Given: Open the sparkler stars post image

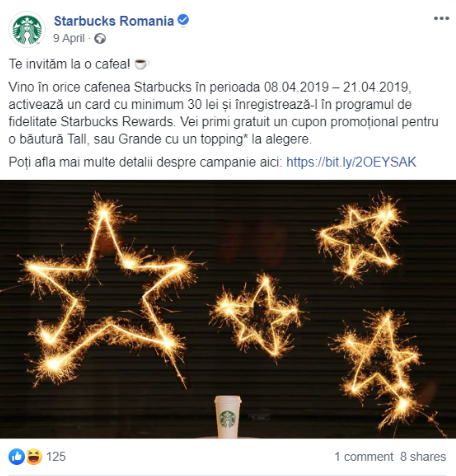Looking at the screenshot, I should tap(228, 309).
